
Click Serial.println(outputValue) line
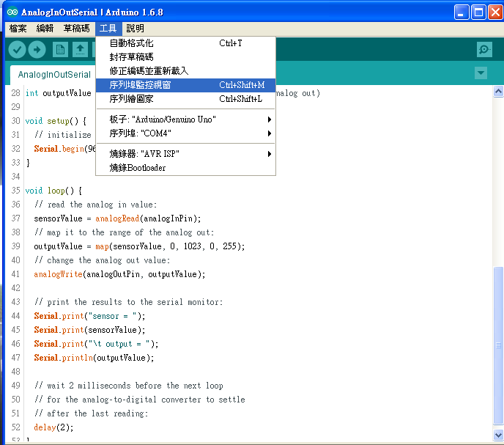pyautogui.click(x=94, y=358)
